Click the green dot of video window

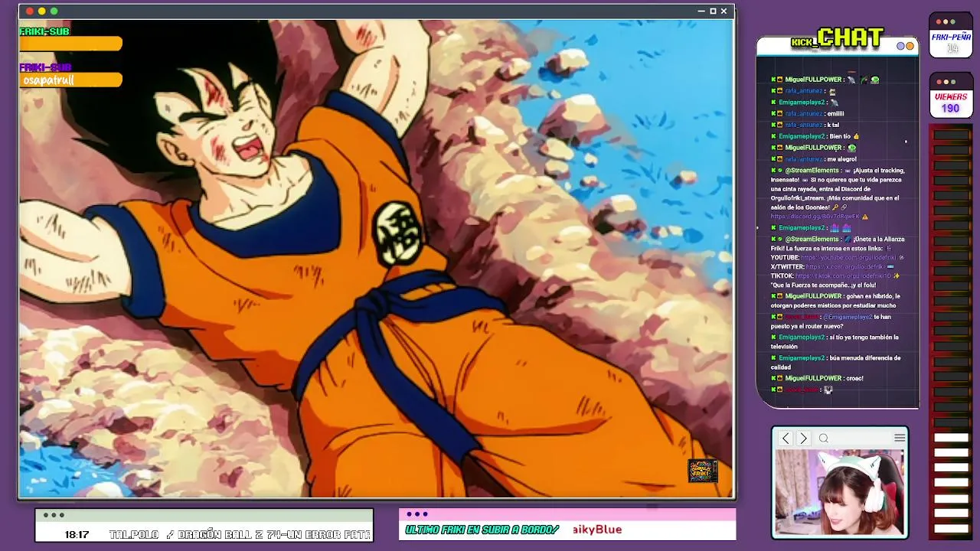tap(54, 11)
